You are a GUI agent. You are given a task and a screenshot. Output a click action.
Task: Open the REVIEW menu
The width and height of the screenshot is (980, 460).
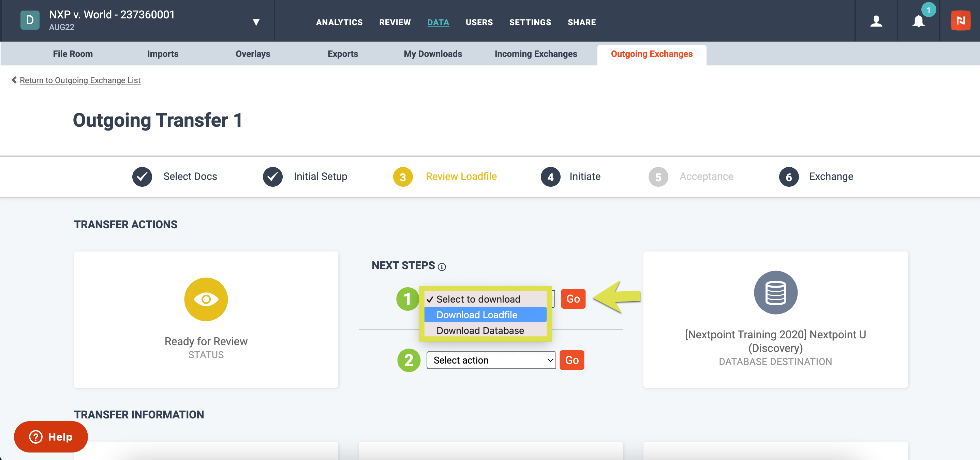point(395,22)
